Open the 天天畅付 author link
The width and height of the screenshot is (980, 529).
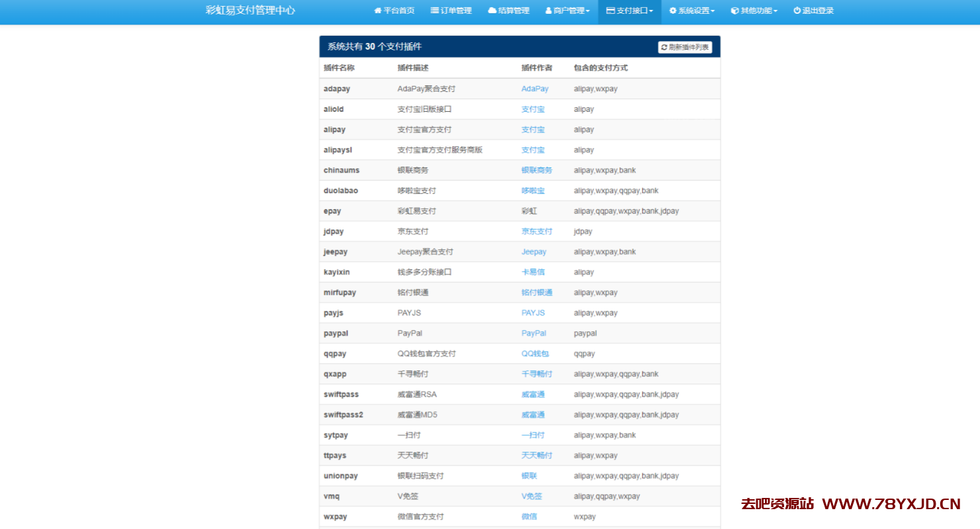click(537, 456)
